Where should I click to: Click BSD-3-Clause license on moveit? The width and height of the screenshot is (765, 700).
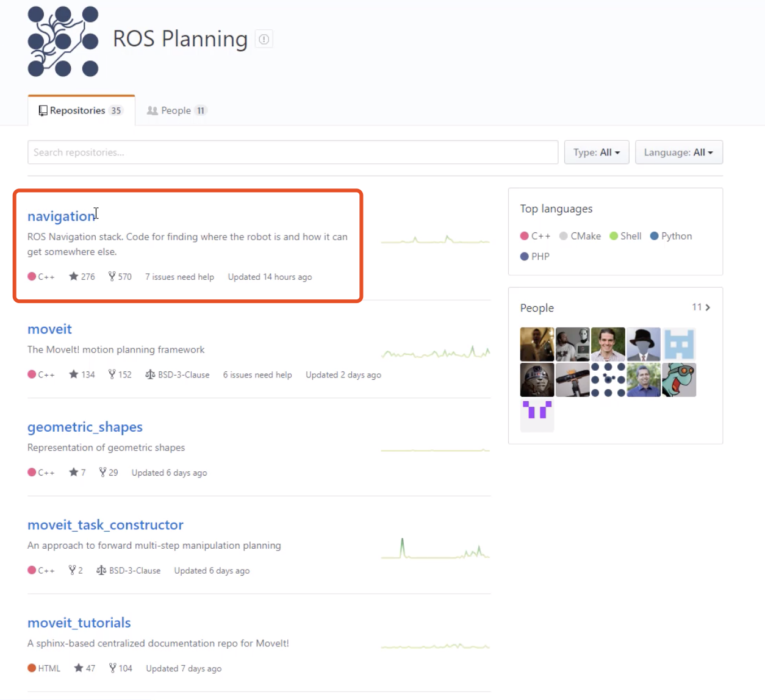click(x=177, y=374)
